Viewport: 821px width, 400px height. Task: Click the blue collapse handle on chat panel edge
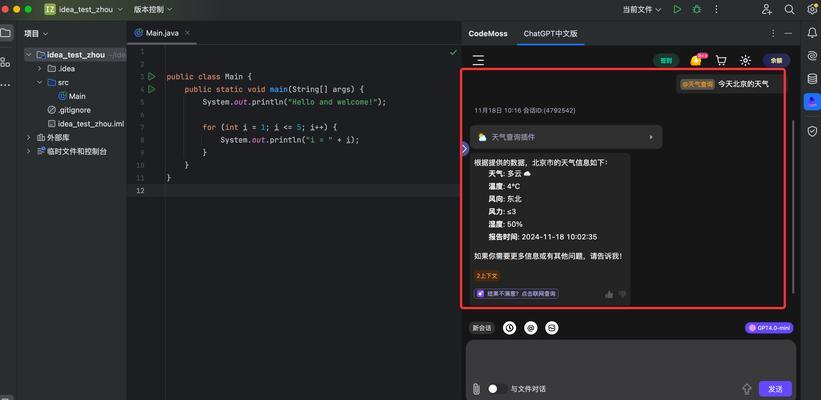pos(464,149)
